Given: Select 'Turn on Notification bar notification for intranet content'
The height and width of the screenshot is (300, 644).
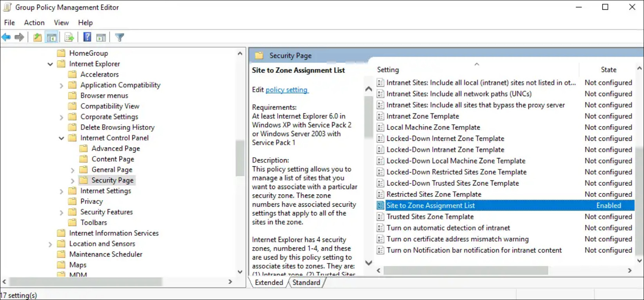Looking at the screenshot, I should (x=474, y=250).
